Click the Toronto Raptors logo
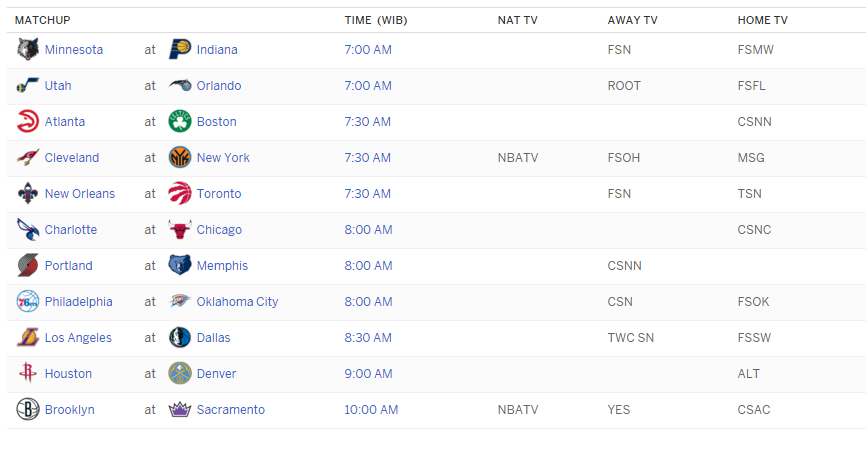This screenshot has width=866, height=451. click(180, 194)
